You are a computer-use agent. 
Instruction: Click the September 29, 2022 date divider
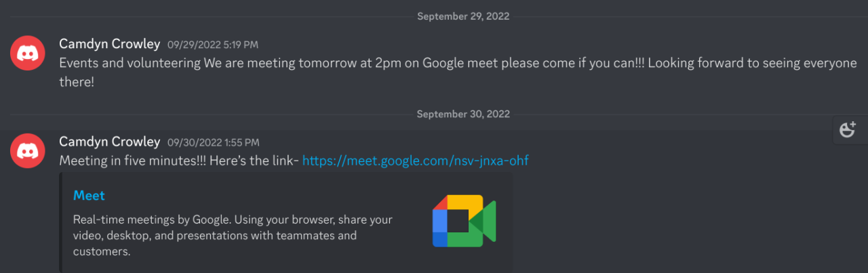click(x=463, y=16)
